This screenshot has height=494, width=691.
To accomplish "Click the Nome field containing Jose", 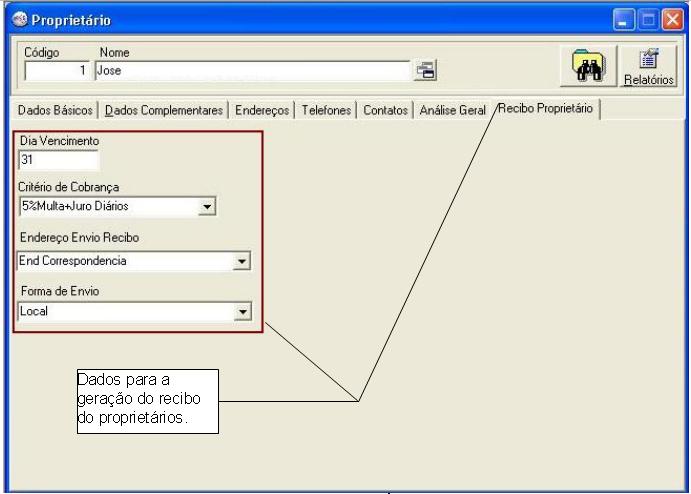I will 250,71.
